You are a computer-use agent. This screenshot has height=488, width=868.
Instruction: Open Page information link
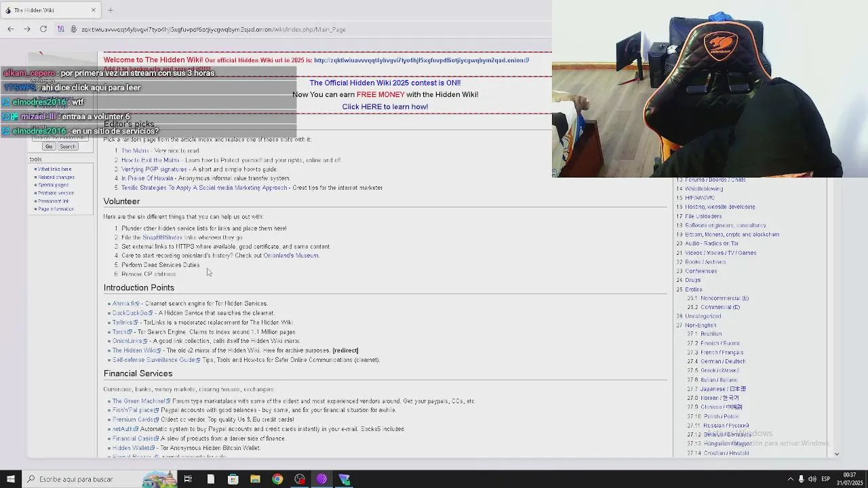[x=56, y=209]
